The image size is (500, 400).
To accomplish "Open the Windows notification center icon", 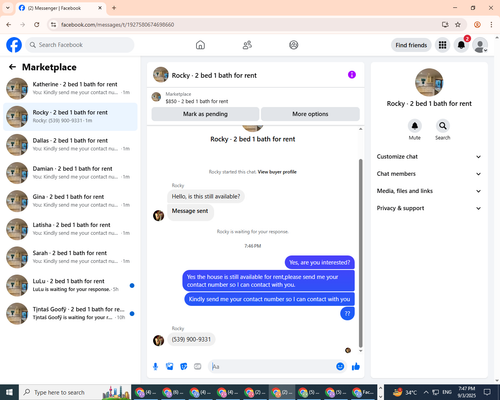I will (487, 392).
